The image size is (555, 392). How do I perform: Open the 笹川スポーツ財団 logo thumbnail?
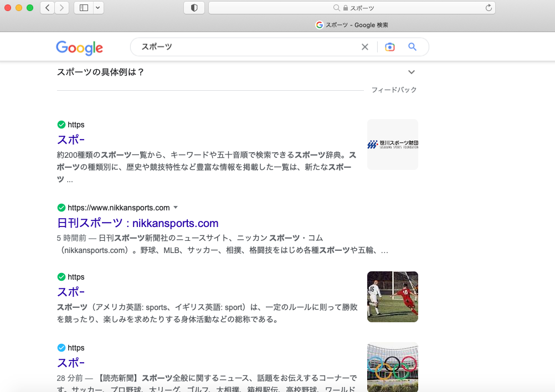point(393,145)
